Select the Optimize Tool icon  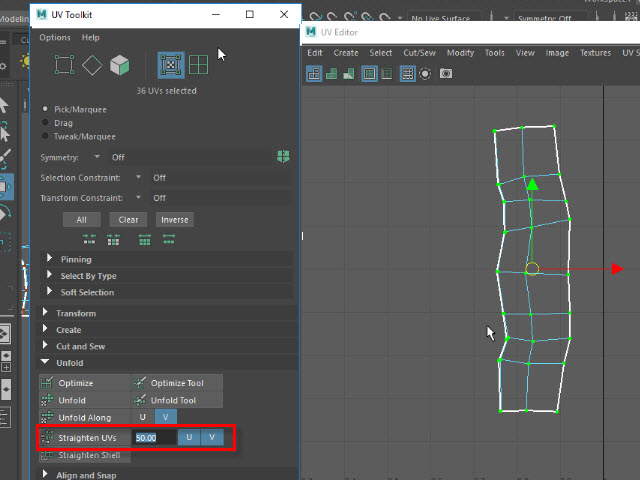click(x=139, y=383)
